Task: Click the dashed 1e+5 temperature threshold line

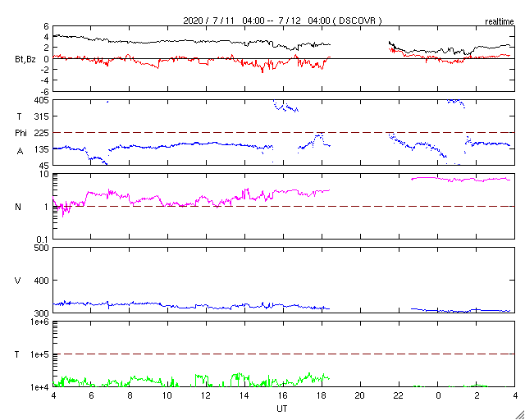Action: 283,354
